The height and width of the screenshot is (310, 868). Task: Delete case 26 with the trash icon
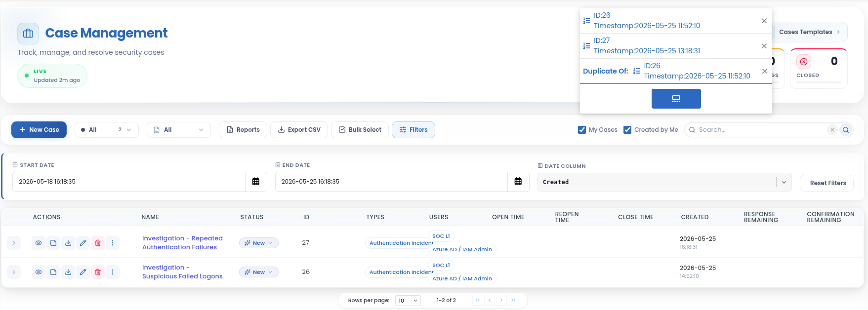coord(98,272)
